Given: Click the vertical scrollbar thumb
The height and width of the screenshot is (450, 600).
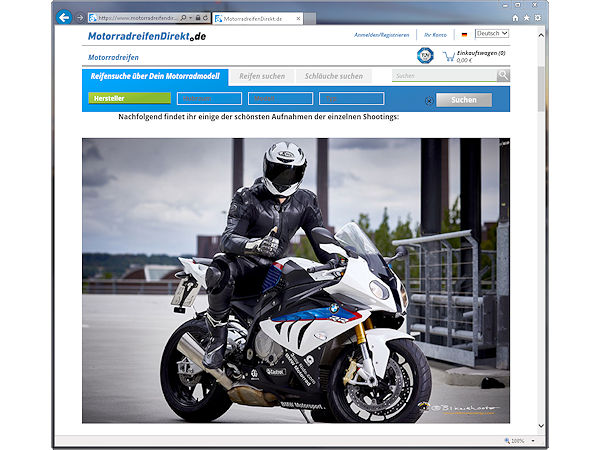Looking at the screenshot, I should coord(541,89).
